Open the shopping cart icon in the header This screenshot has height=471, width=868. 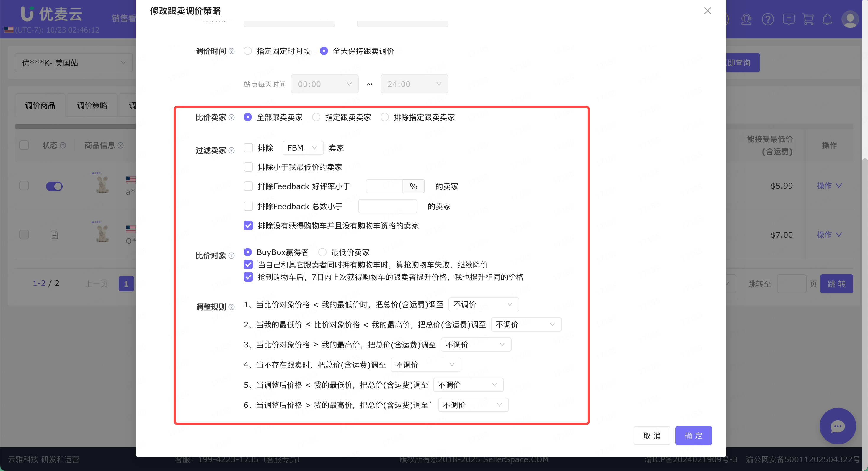coord(808,19)
